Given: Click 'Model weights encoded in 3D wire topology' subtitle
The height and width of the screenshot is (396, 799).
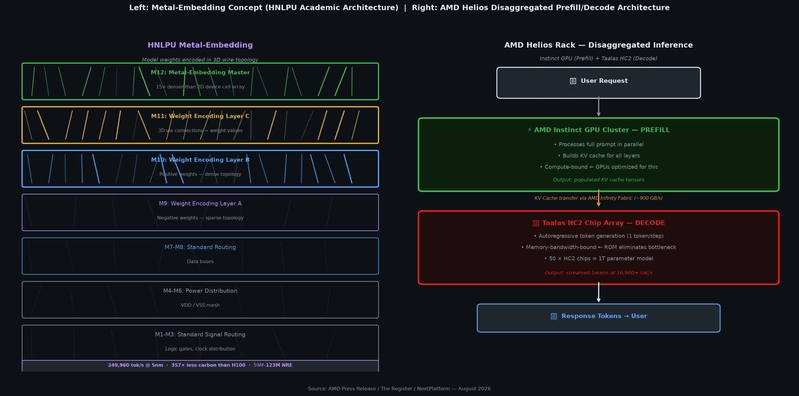Looking at the screenshot, I should click(200, 60).
